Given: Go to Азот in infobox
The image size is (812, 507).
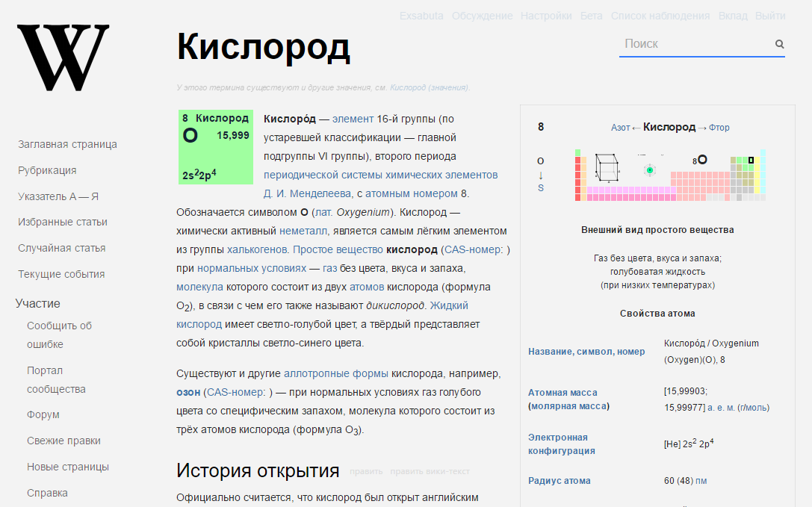Looking at the screenshot, I should point(621,128).
